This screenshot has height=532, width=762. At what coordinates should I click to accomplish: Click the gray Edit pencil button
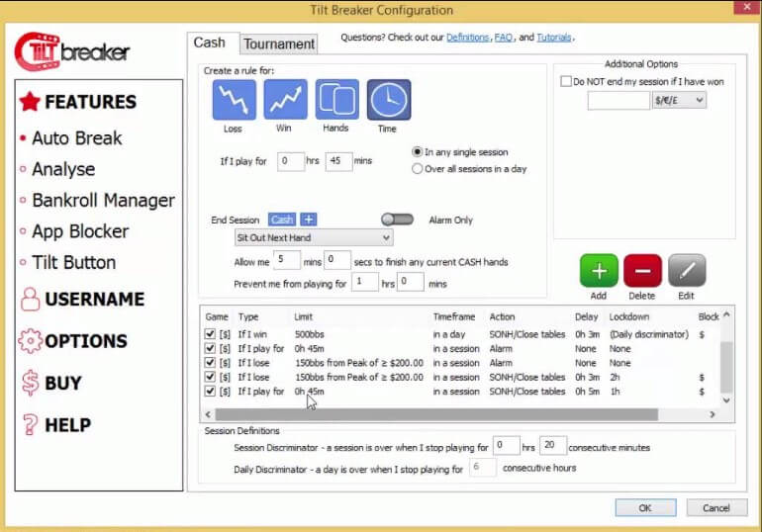click(x=686, y=271)
